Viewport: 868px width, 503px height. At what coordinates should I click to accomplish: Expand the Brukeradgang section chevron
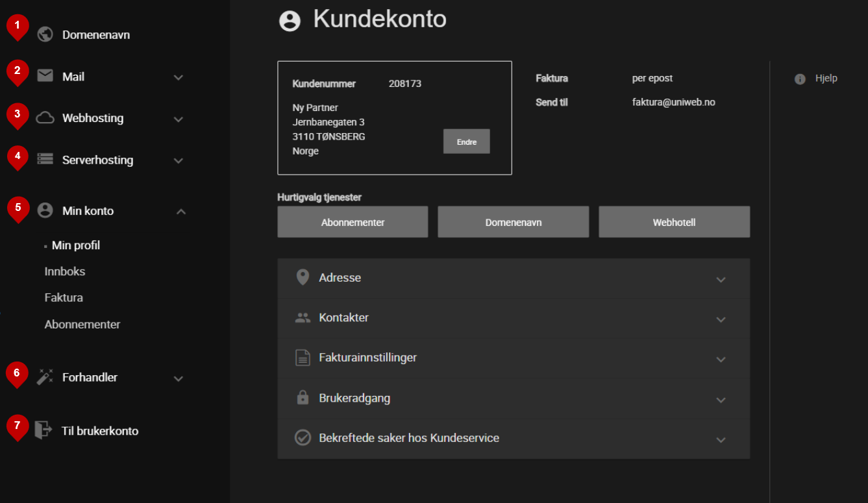pos(721,400)
